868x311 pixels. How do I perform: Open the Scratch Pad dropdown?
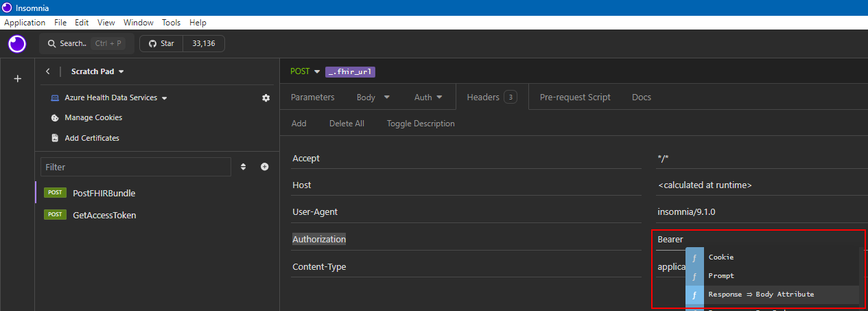pos(97,71)
